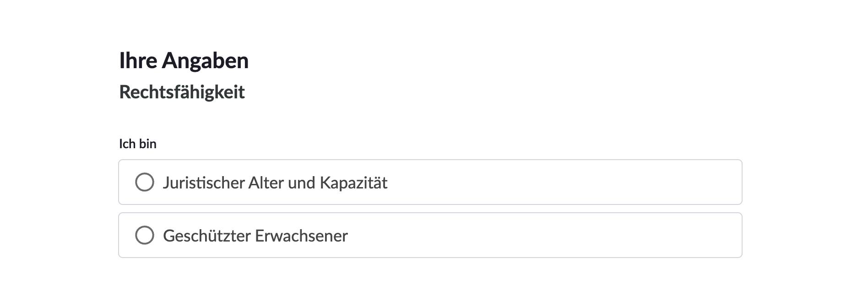Click the 'Geschützter Erwachsener' option box
The image size is (868, 301).
[x=412, y=235]
